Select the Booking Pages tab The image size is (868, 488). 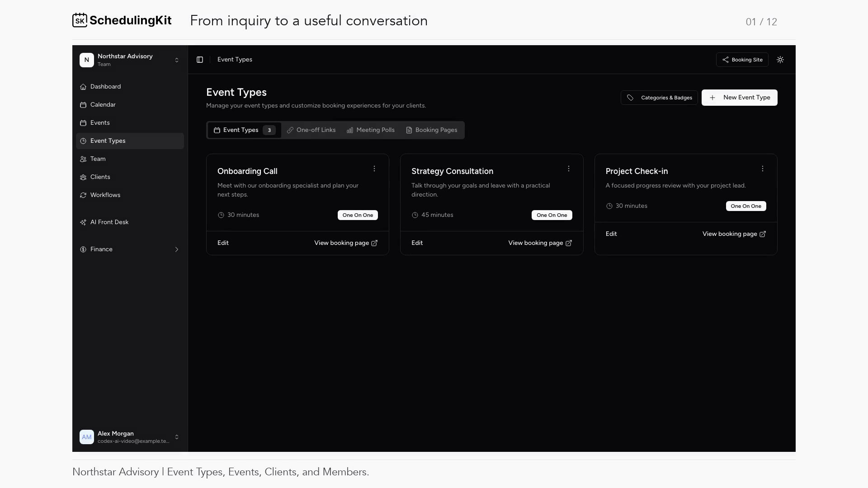(x=432, y=130)
